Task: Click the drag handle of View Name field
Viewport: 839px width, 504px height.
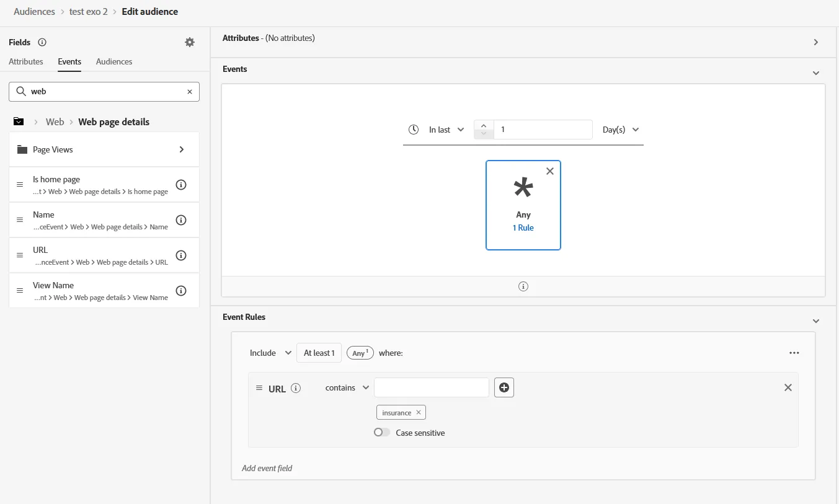Action: (20, 291)
